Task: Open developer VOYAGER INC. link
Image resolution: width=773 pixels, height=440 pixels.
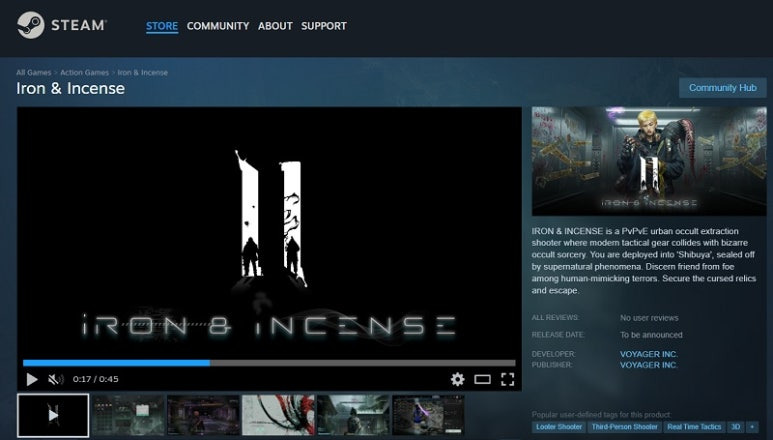Action: point(649,354)
